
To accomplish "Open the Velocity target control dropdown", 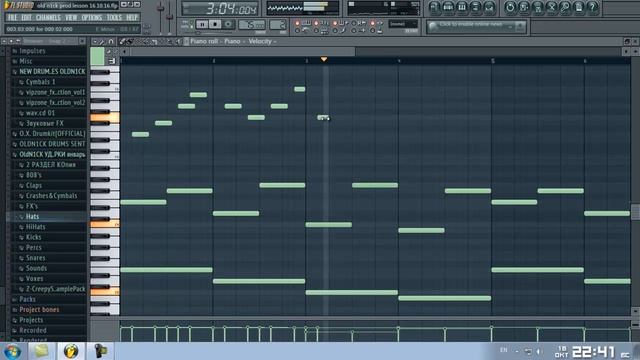I will (x=262, y=41).
